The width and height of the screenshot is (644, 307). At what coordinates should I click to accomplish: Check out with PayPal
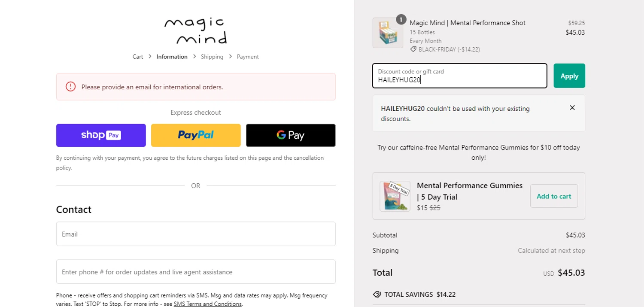[196, 135]
